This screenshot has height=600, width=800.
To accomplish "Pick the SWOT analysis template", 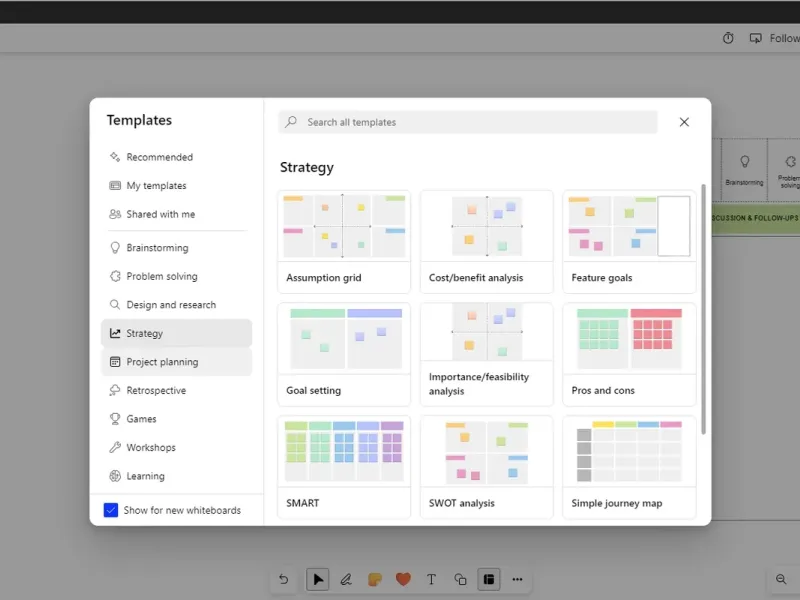I will click(x=487, y=467).
